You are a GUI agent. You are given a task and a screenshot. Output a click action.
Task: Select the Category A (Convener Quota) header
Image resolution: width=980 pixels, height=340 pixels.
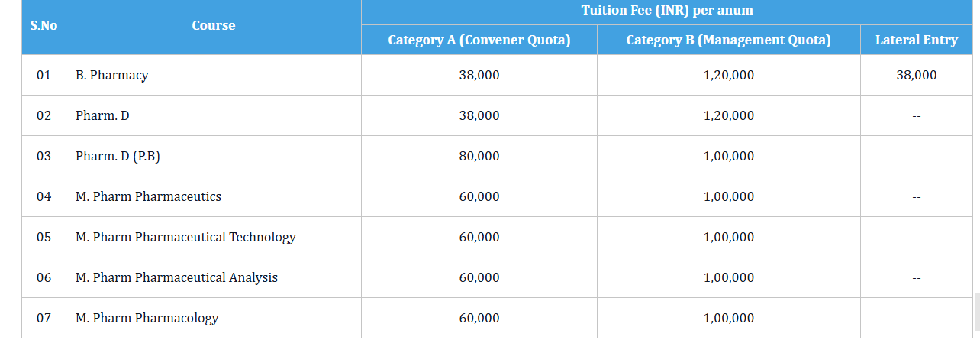pyautogui.click(x=479, y=40)
